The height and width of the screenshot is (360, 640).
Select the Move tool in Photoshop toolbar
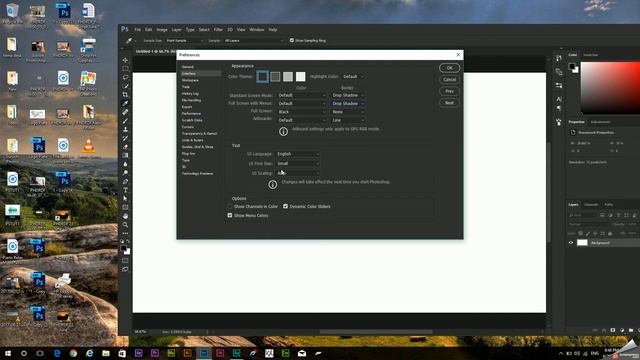125,60
